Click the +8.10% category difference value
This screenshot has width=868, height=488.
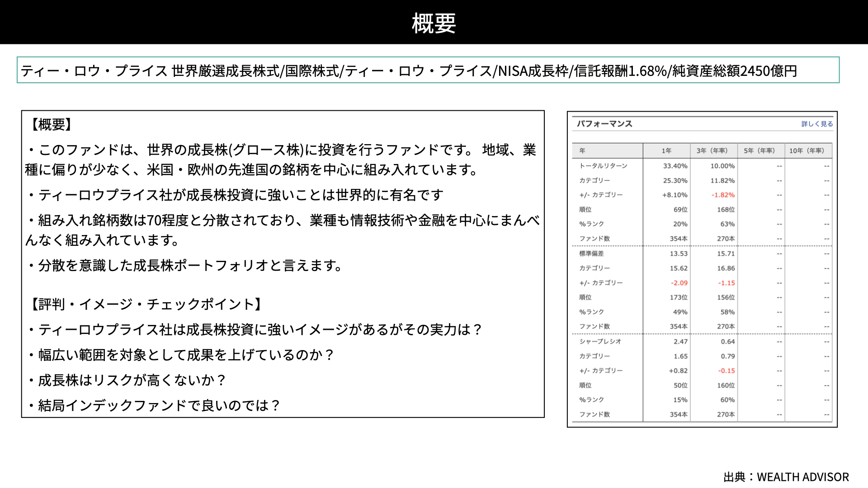[x=675, y=195]
